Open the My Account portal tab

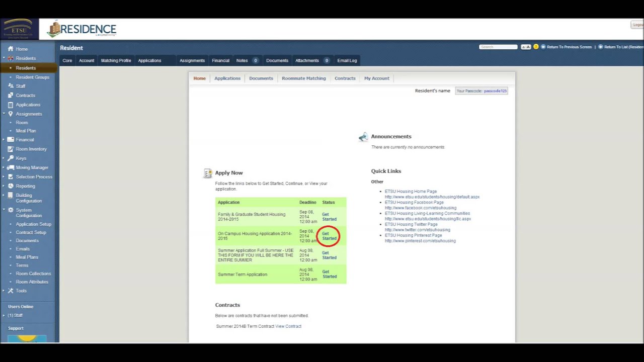coord(377,78)
